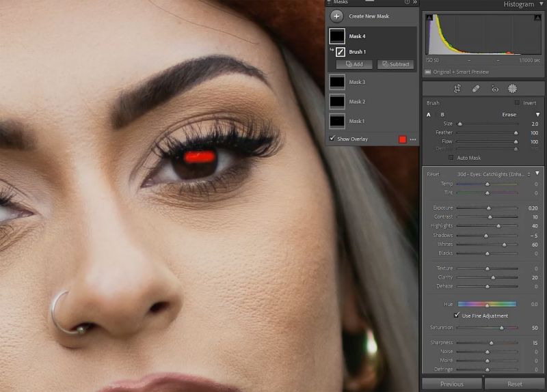Image resolution: width=547 pixels, height=392 pixels.
Task: Select the Healing tool bandage icon
Action: [476, 89]
